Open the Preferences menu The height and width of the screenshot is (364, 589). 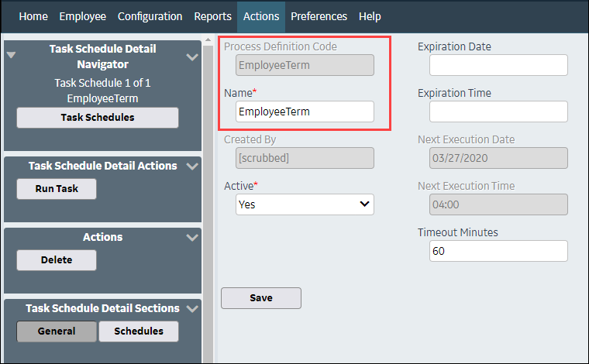[x=319, y=16]
